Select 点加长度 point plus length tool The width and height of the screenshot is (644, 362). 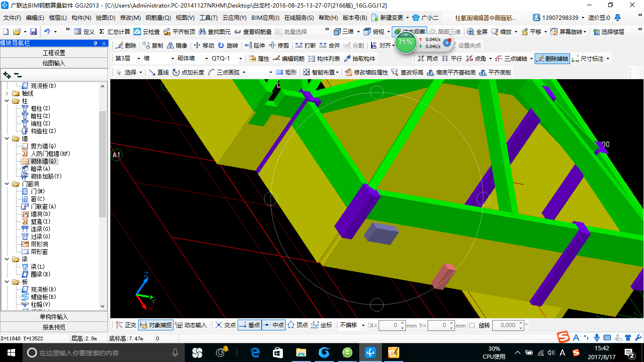pyautogui.click(x=188, y=72)
